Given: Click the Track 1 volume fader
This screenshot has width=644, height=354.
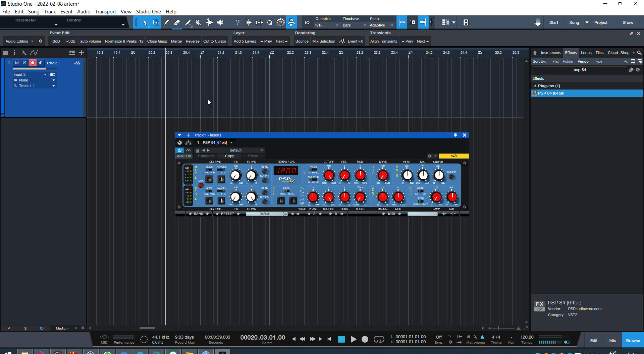Looking at the screenshot, I should [34, 69].
